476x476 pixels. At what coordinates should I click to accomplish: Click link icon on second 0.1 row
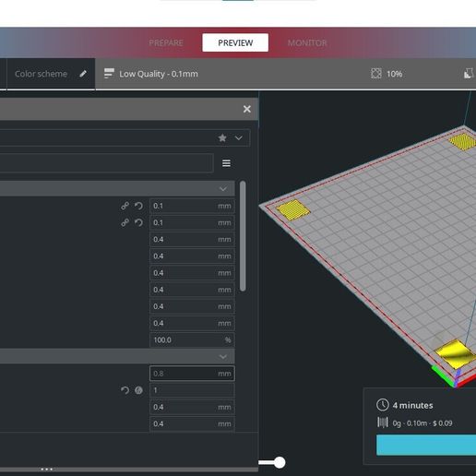pos(125,222)
